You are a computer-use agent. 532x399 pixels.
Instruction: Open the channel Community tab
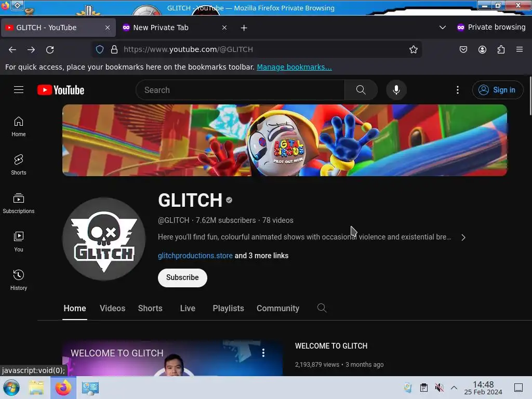coord(278,308)
